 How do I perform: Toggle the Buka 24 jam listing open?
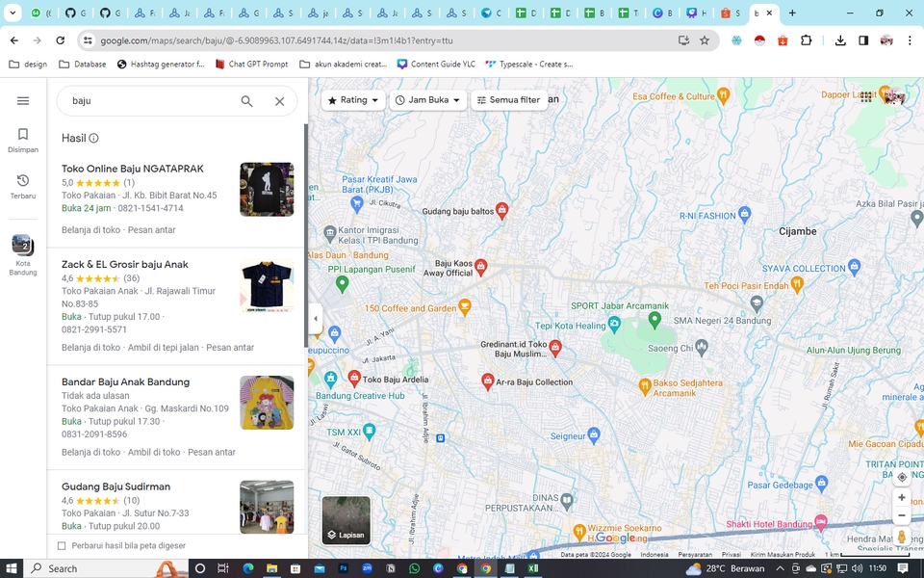pyautogui.click(x=85, y=208)
